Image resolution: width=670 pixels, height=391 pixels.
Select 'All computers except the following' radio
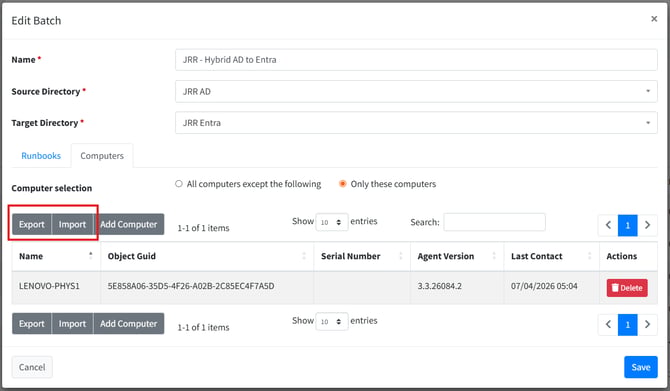[x=179, y=184]
